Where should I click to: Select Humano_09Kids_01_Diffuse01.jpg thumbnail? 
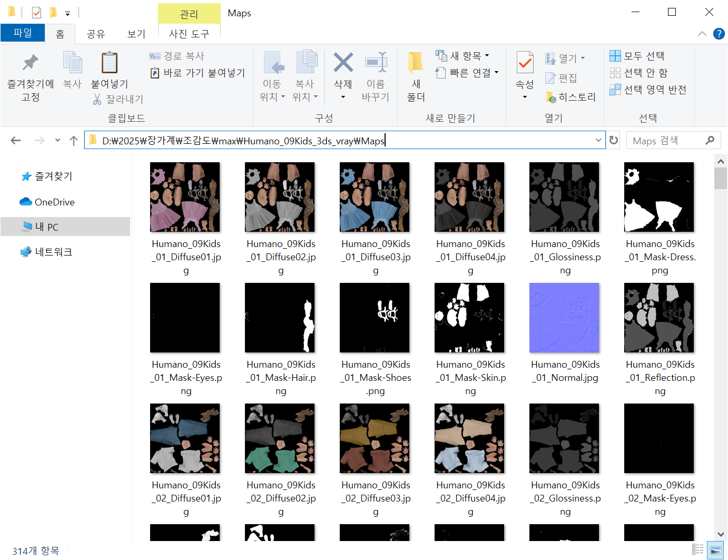point(185,197)
